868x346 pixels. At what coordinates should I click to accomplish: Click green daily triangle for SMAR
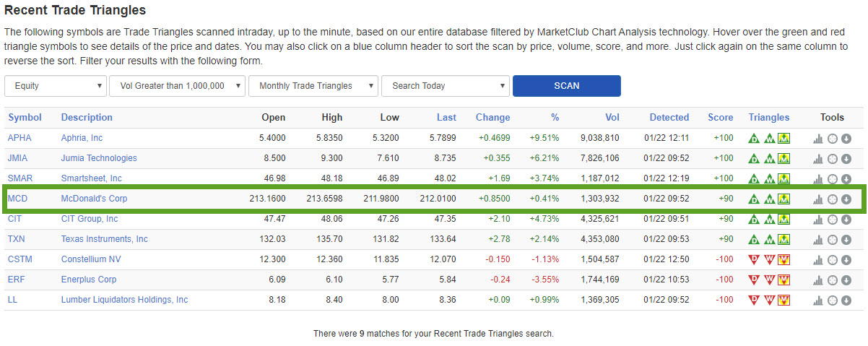(x=754, y=179)
